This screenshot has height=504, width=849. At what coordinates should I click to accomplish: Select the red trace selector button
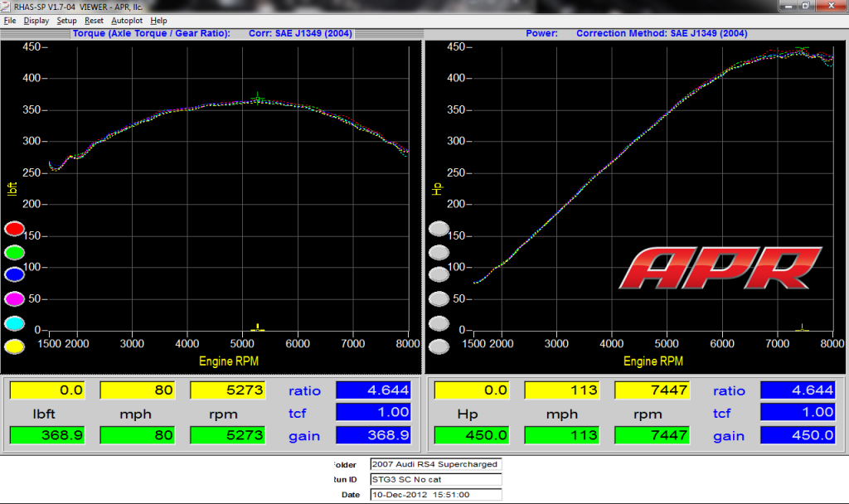point(12,228)
